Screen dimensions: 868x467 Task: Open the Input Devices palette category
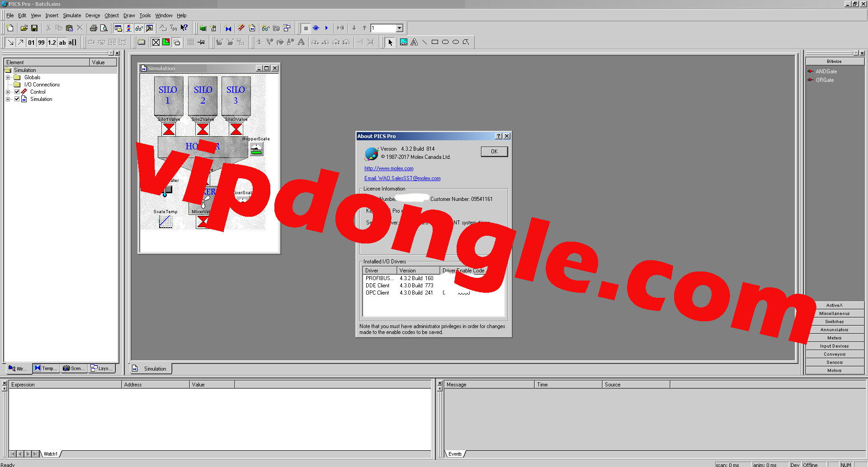pyautogui.click(x=835, y=346)
